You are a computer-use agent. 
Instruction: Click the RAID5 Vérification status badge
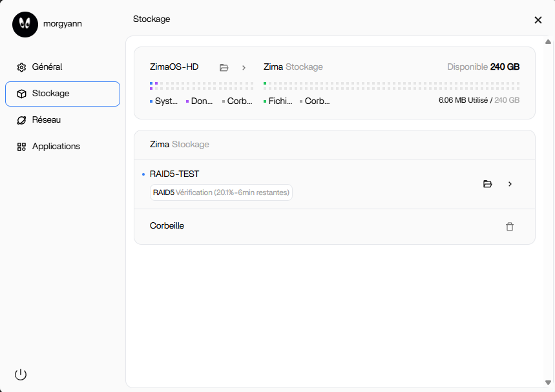click(x=221, y=192)
